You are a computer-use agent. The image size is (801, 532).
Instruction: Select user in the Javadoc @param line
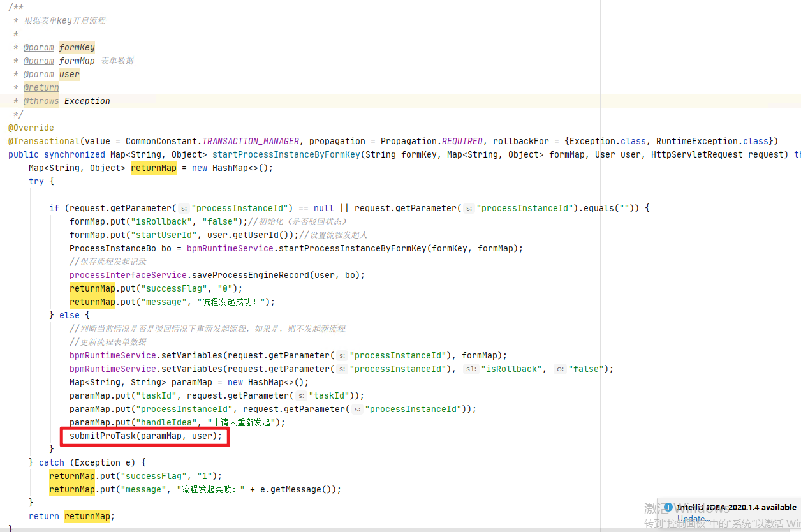pyautogui.click(x=70, y=74)
